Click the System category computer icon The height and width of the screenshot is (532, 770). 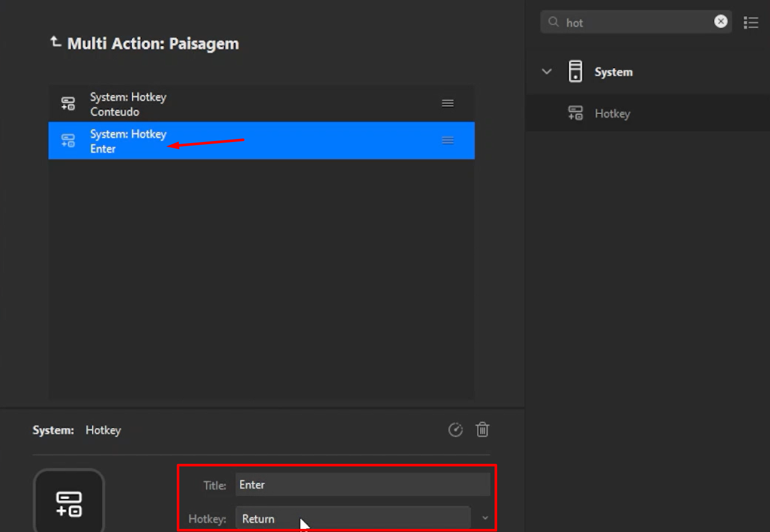[575, 71]
